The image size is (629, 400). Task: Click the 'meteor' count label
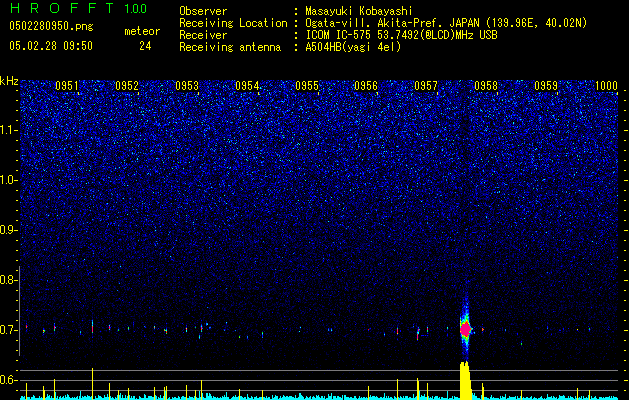[142, 31]
